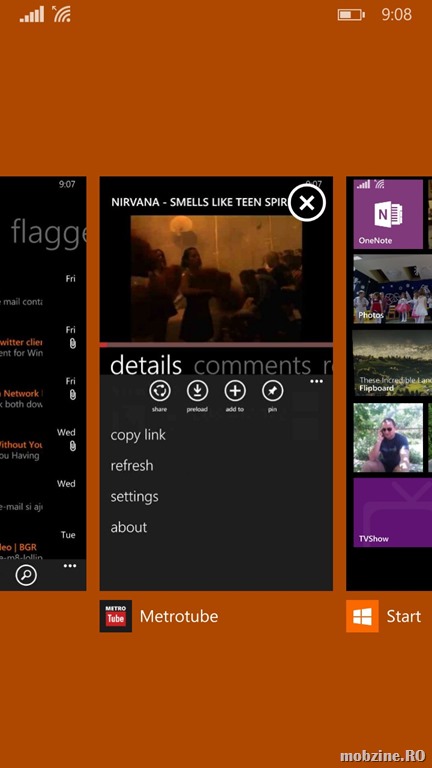Click the Wi-Fi status icon
The image size is (432, 768).
tap(62, 15)
